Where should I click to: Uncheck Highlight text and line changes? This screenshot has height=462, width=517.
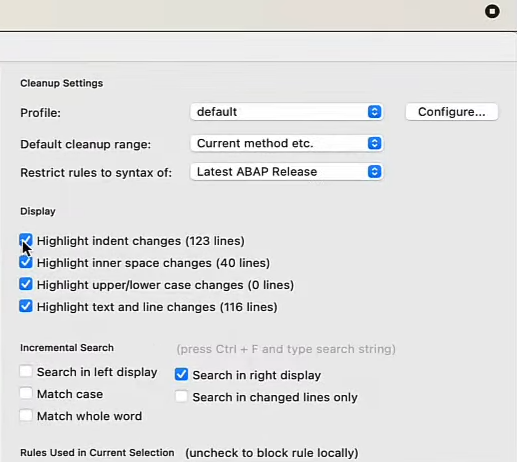pos(26,306)
